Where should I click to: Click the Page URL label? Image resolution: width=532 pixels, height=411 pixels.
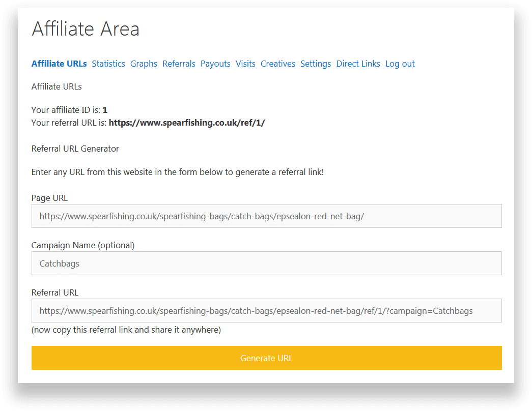coord(49,198)
